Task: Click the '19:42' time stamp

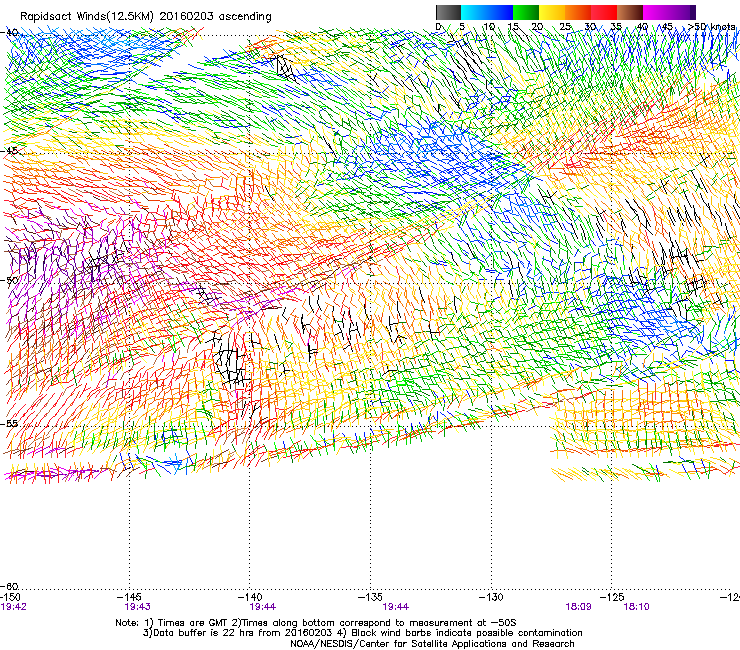Action: tap(14, 607)
